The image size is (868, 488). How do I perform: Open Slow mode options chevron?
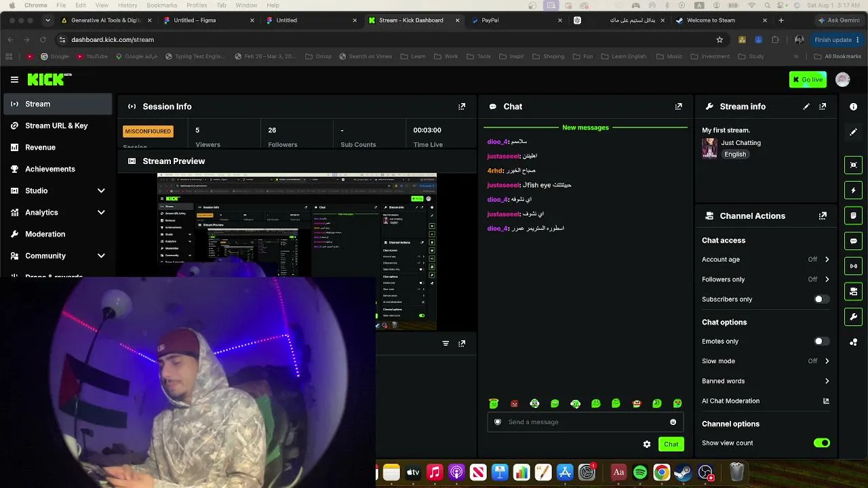[827, 361]
